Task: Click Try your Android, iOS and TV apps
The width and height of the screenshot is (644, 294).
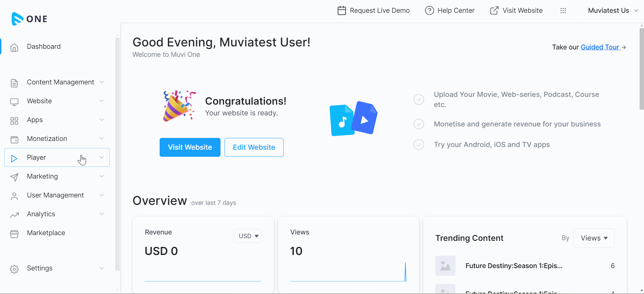Action: [x=492, y=145]
